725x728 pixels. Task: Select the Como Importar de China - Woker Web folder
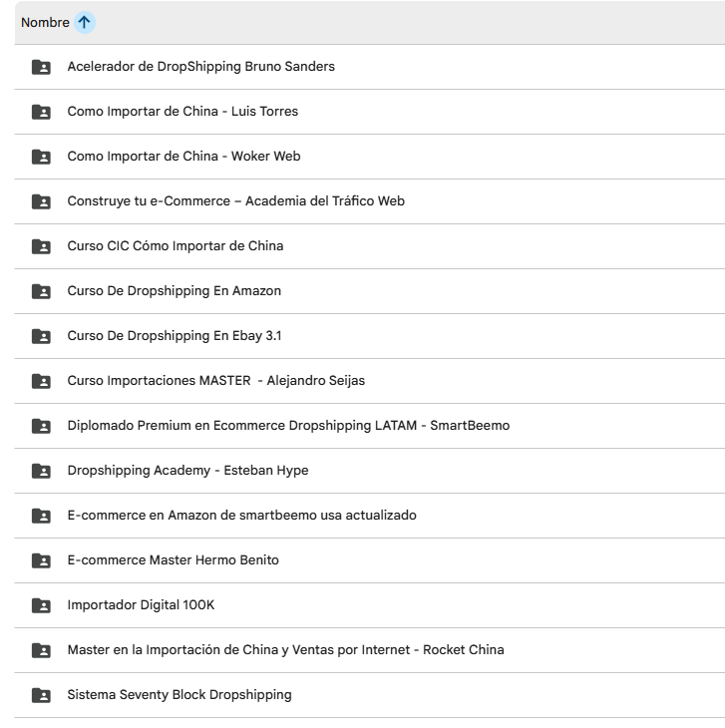point(183,157)
